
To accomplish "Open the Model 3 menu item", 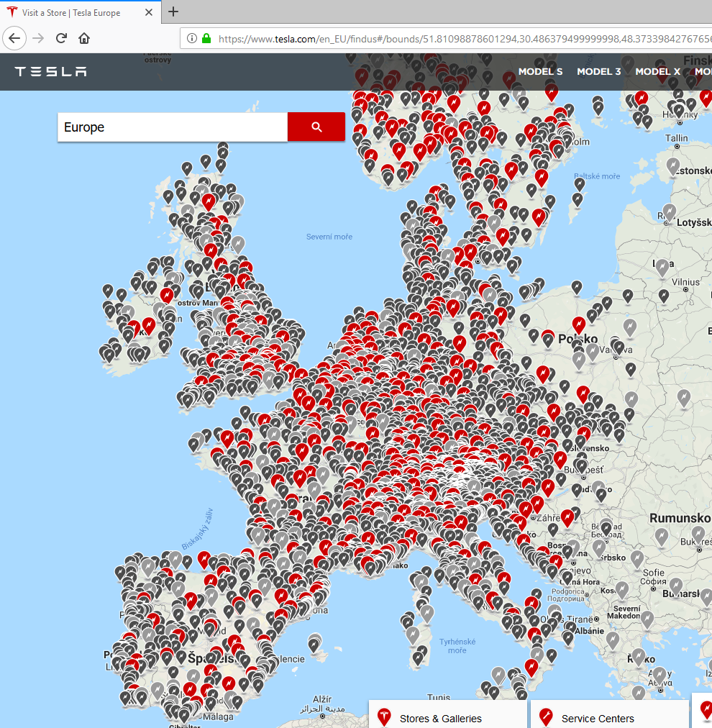I will coord(598,72).
